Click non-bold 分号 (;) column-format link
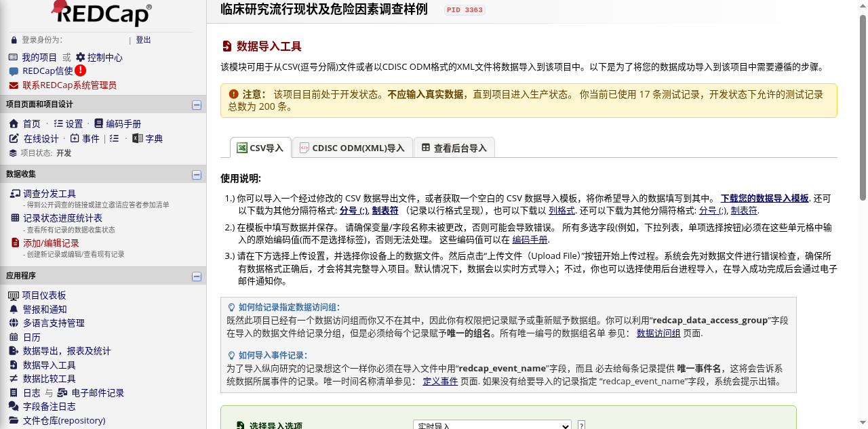868x429 pixels. 713,211
